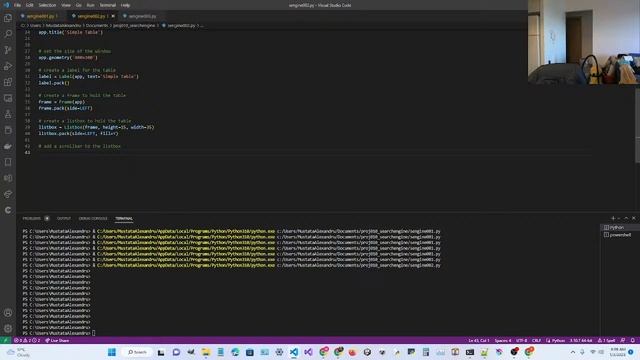
Task: Open the Help menu
Action: [125, 5]
